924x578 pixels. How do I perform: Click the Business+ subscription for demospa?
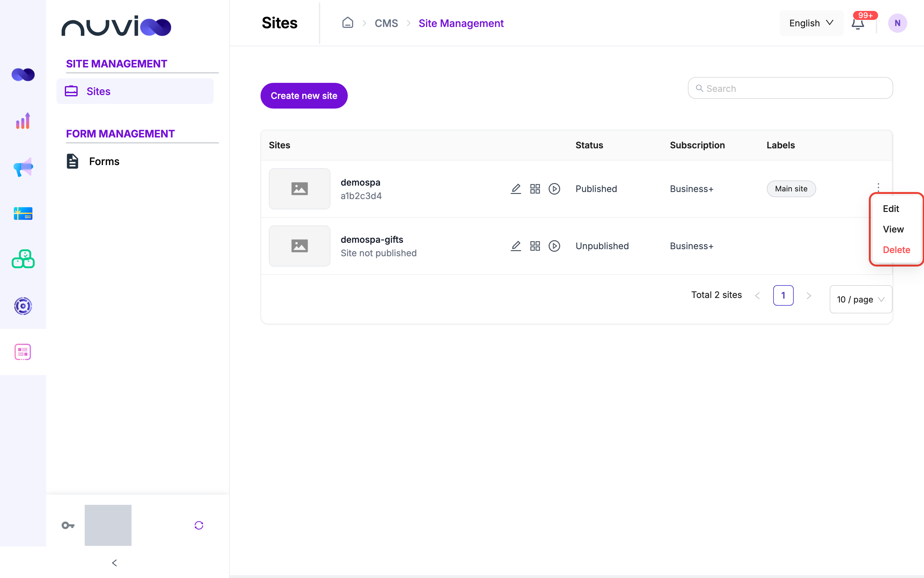(691, 189)
